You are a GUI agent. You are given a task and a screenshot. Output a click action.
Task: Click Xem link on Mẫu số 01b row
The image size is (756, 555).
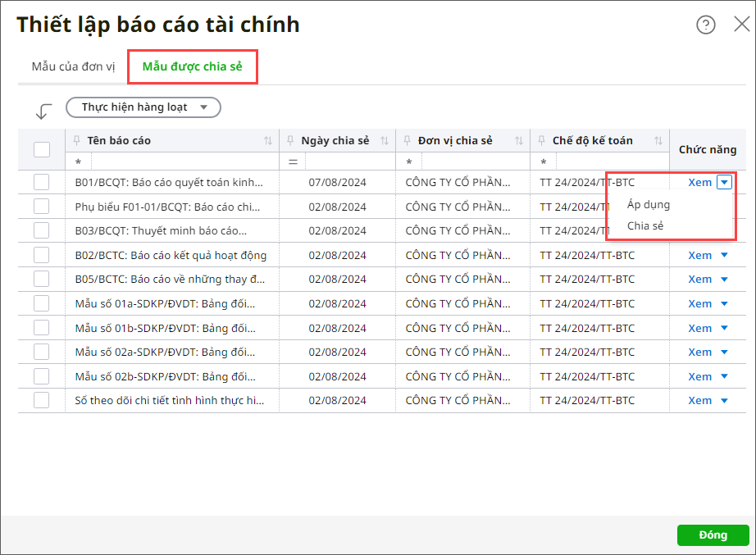pos(699,328)
